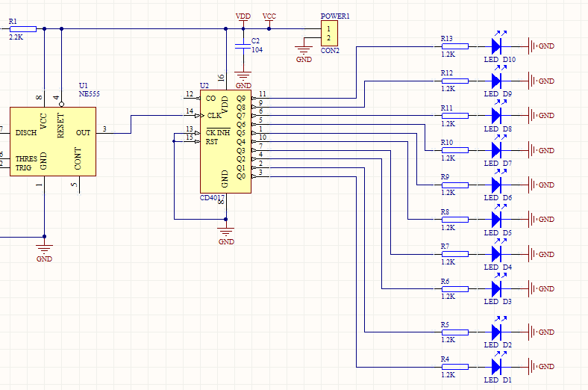588x390 pixels.
Task: Click the OUT pin label on NE555
Action: point(84,133)
